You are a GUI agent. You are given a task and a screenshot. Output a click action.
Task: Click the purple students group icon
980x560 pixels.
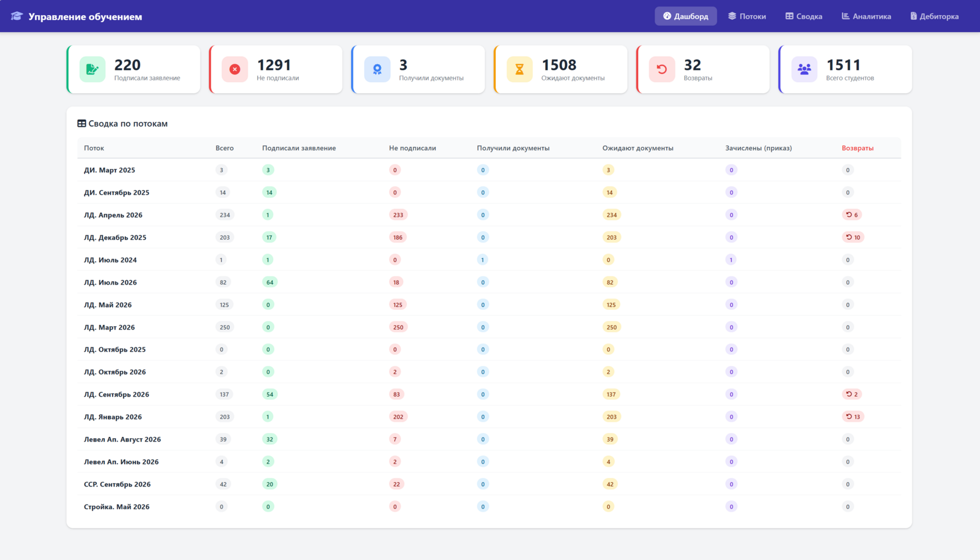(x=804, y=69)
